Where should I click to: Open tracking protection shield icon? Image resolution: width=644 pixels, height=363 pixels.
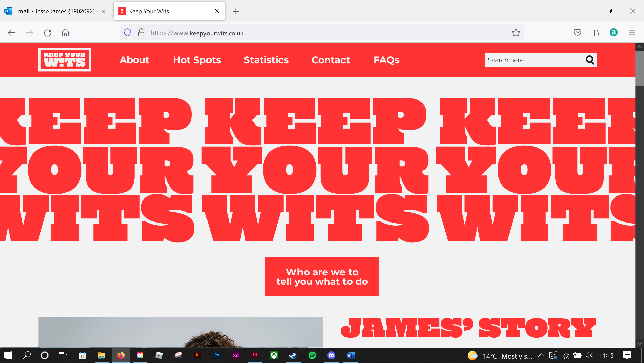[127, 33]
